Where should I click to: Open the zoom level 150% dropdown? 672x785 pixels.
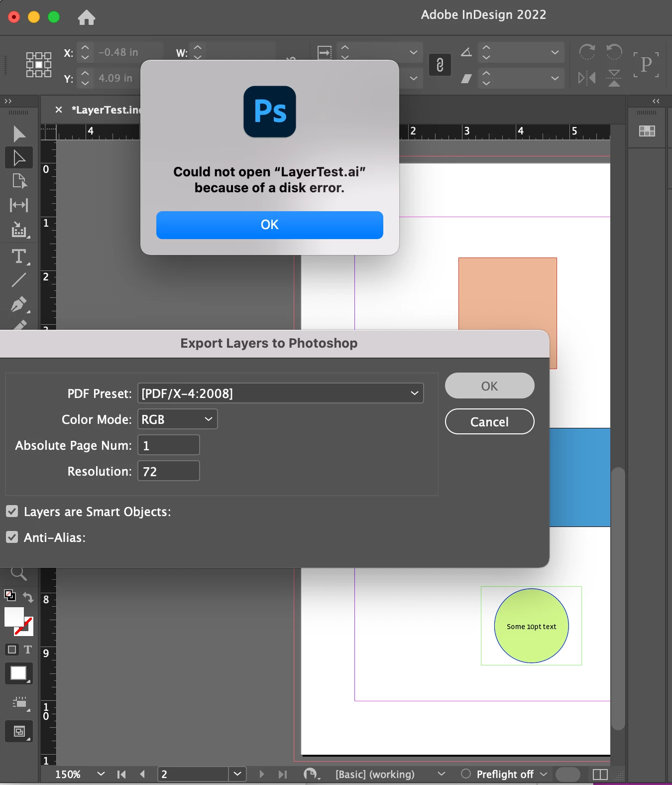pos(101,774)
